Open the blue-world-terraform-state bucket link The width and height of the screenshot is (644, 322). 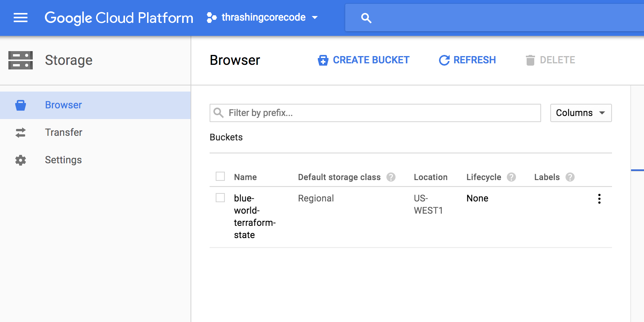click(x=254, y=216)
